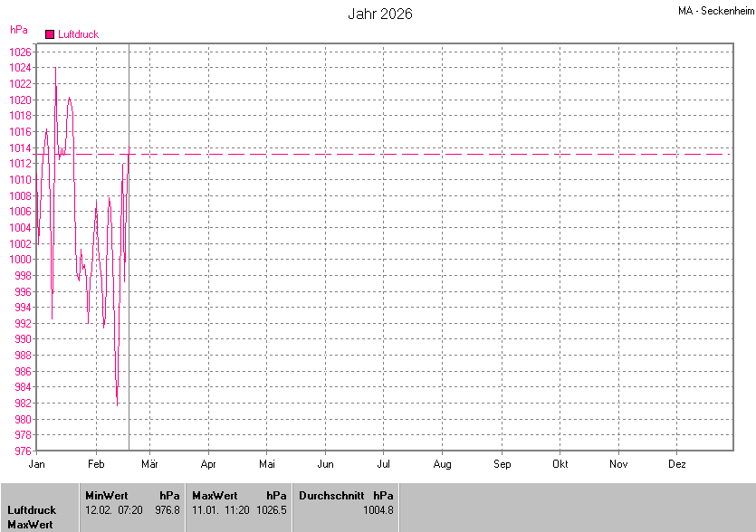The image size is (756, 532).
Task: Click the vertical current-date marker line
Action: coord(129,271)
